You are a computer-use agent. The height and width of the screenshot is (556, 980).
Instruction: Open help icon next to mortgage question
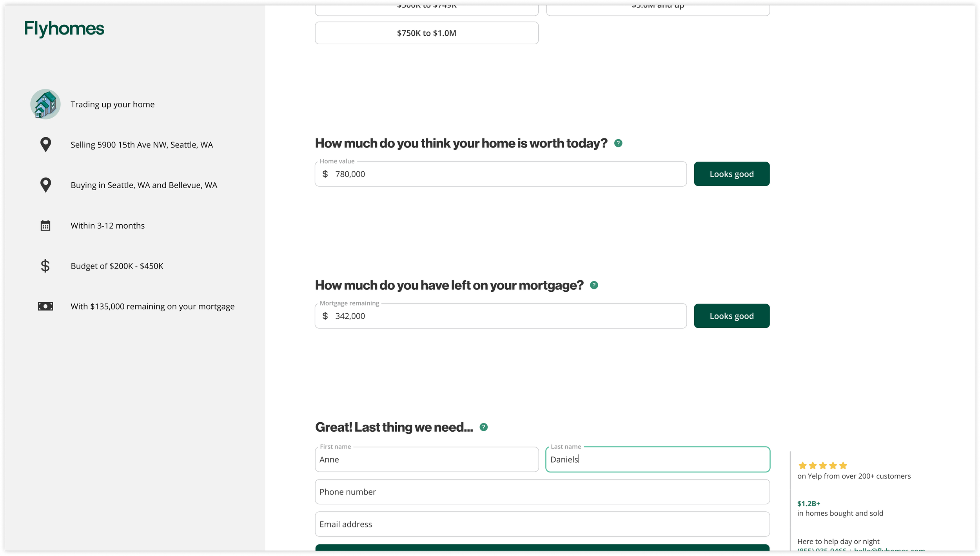[594, 285]
